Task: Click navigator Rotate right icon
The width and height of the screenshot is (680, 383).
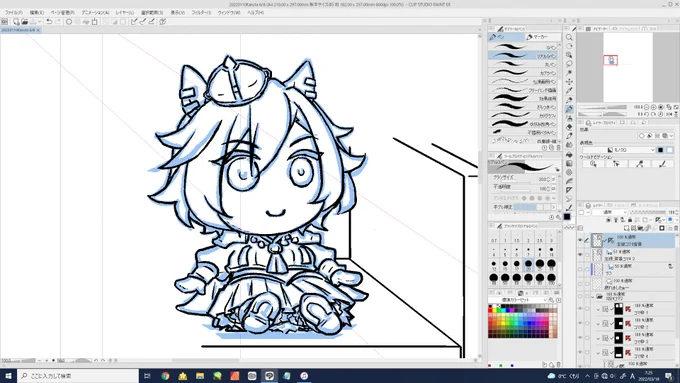Action: tap(654, 114)
